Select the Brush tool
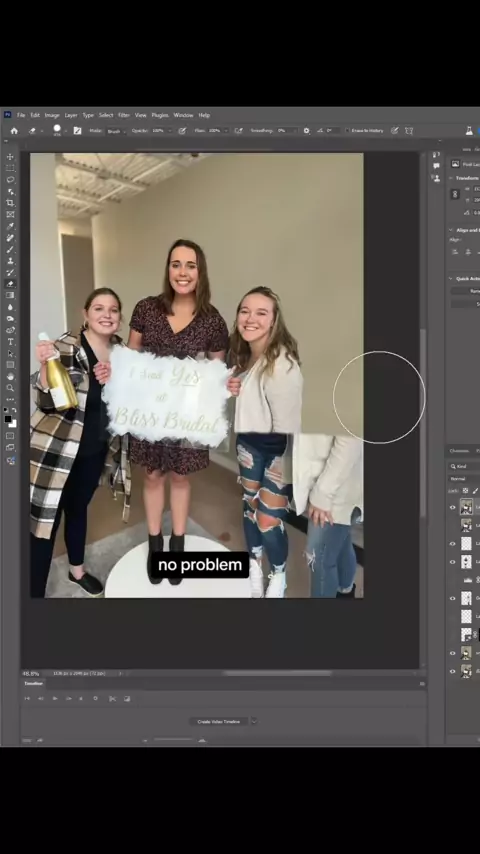The height and width of the screenshot is (854, 480). [x=10, y=249]
